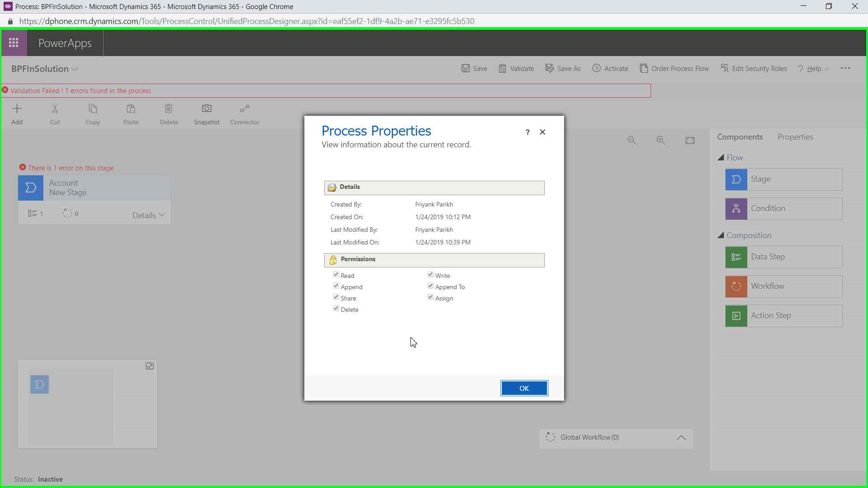The height and width of the screenshot is (488, 868).
Task: Expand the stage Details chevron
Action: click(x=161, y=215)
